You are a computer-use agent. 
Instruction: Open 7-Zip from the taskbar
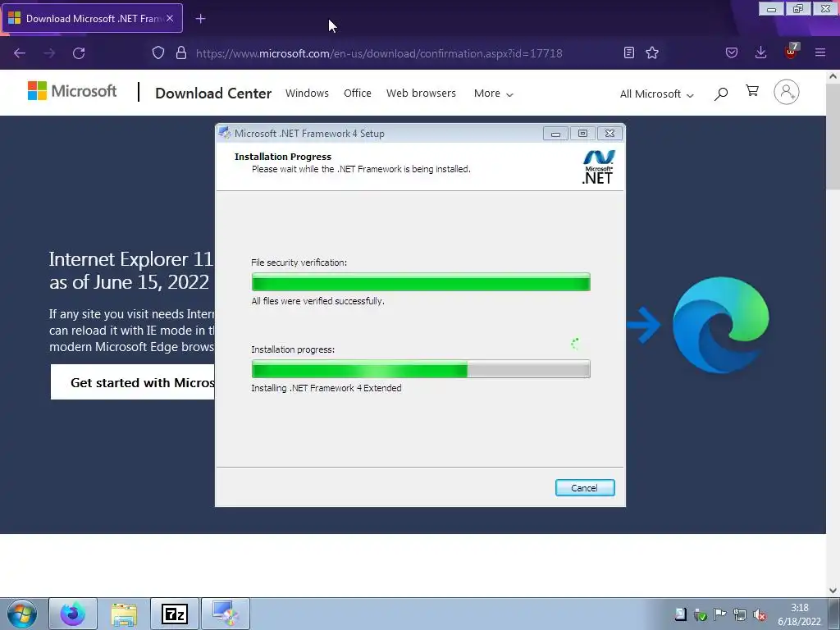coord(175,614)
